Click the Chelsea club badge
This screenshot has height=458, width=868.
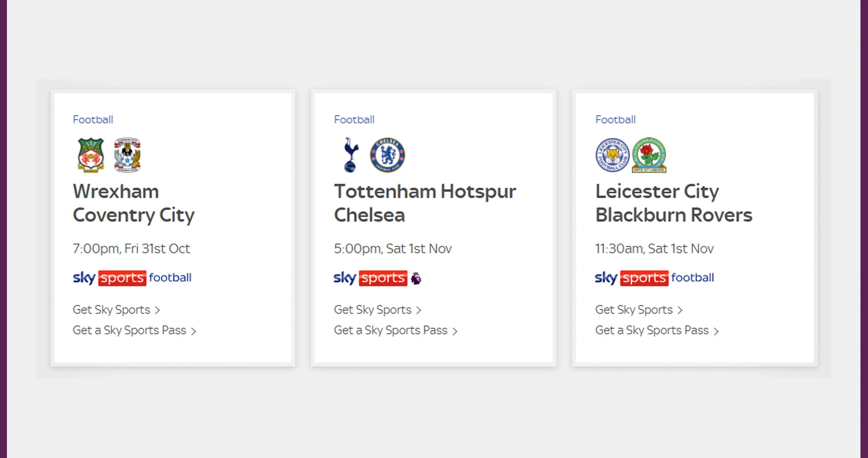point(387,154)
